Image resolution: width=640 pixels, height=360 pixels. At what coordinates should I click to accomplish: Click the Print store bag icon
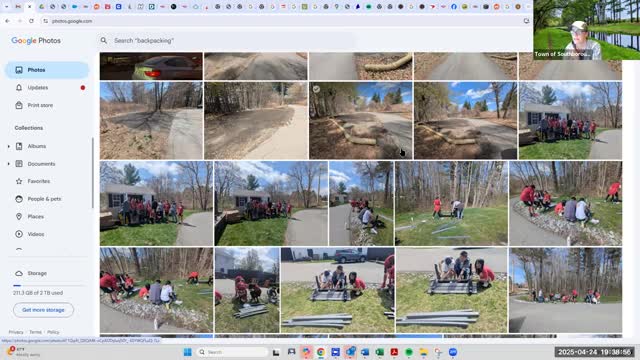(19, 105)
